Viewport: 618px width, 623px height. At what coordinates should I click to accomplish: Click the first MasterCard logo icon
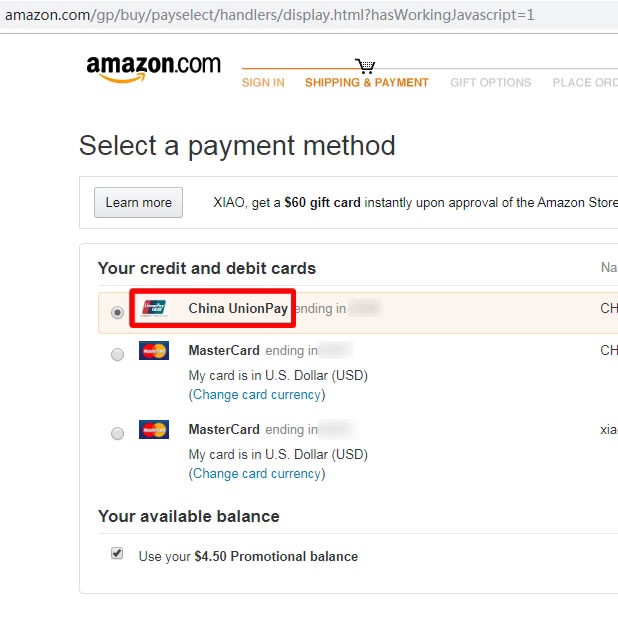tap(154, 351)
